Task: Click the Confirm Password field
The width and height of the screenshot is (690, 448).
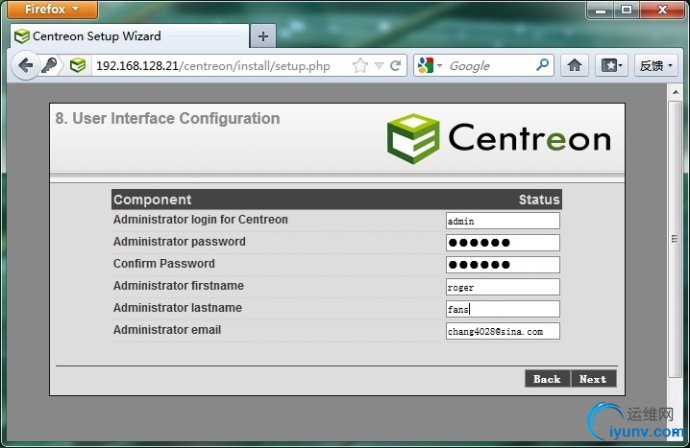Action: click(x=503, y=264)
